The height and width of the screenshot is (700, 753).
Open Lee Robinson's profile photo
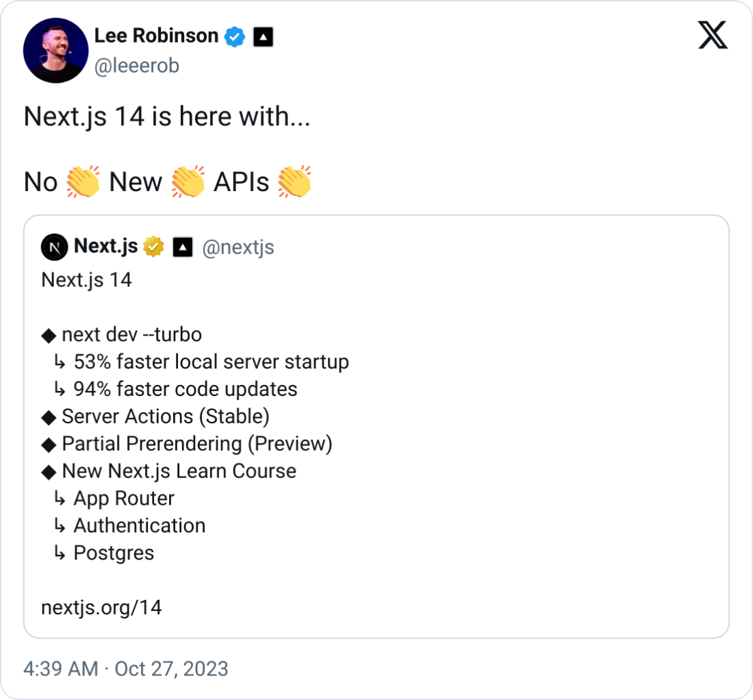54,51
